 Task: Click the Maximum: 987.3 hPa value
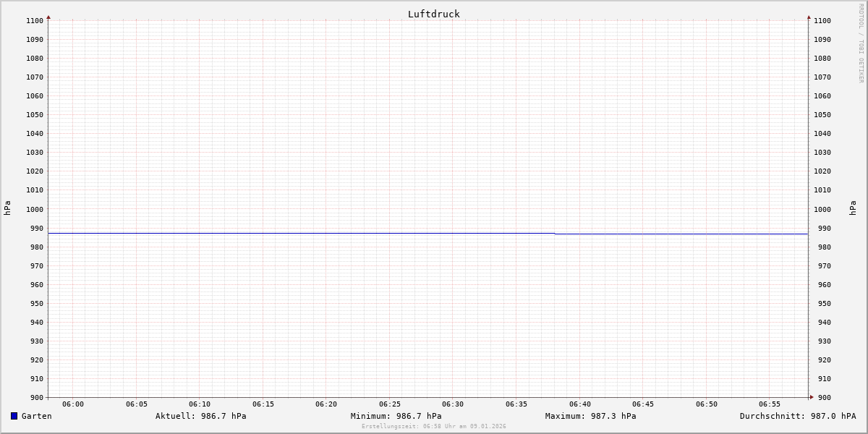pos(590,416)
